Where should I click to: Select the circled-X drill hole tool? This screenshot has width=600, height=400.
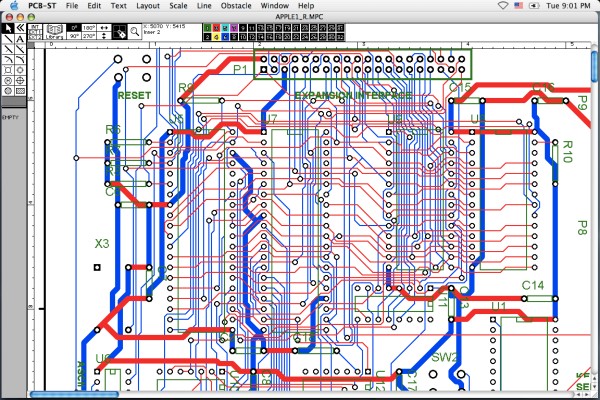pos(8,80)
